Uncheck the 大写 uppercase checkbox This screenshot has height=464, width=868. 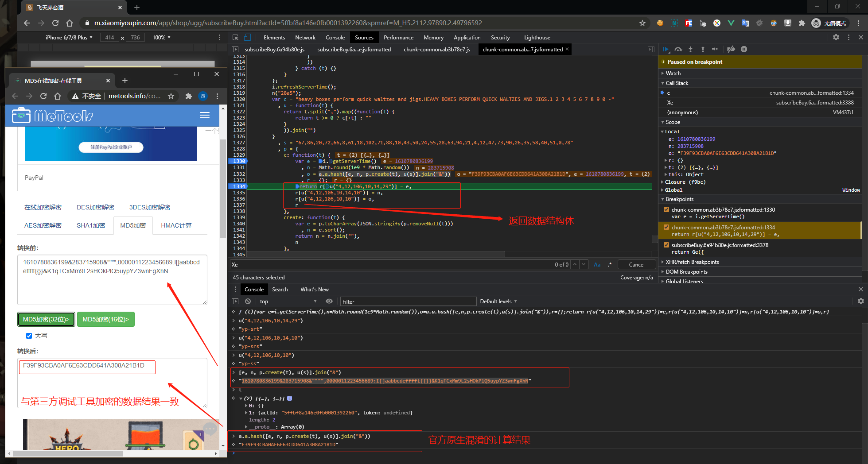point(29,336)
